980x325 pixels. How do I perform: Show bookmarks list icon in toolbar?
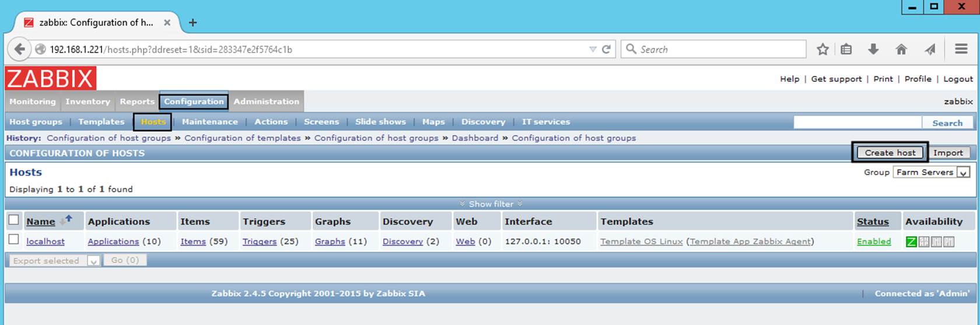846,50
